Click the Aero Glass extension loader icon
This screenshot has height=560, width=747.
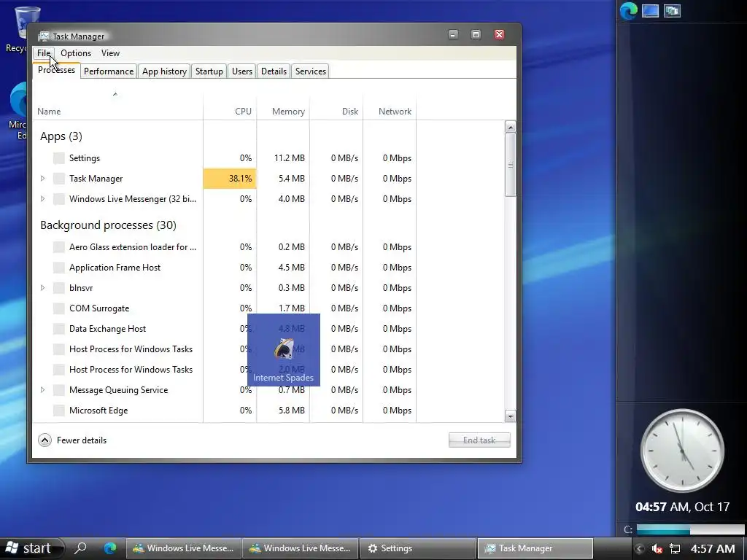click(x=59, y=247)
